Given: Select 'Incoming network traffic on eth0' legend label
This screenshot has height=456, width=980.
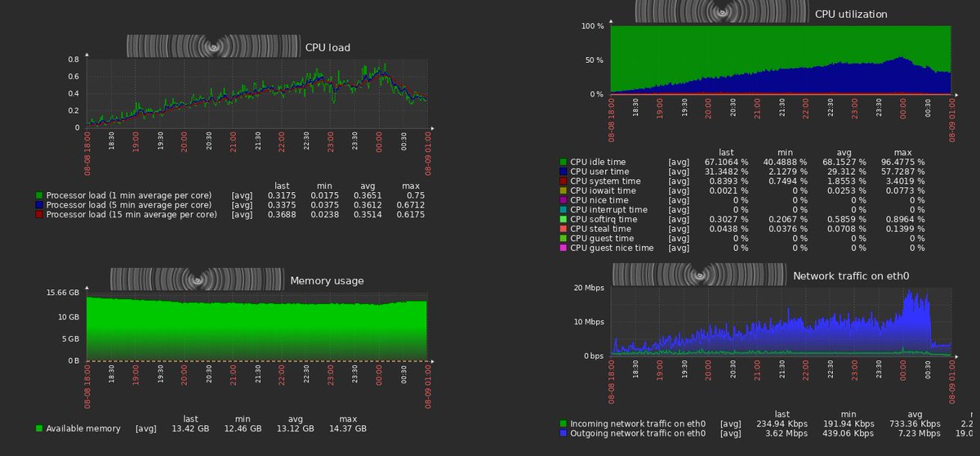Looking at the screenshot, I should tap(639, 423).
